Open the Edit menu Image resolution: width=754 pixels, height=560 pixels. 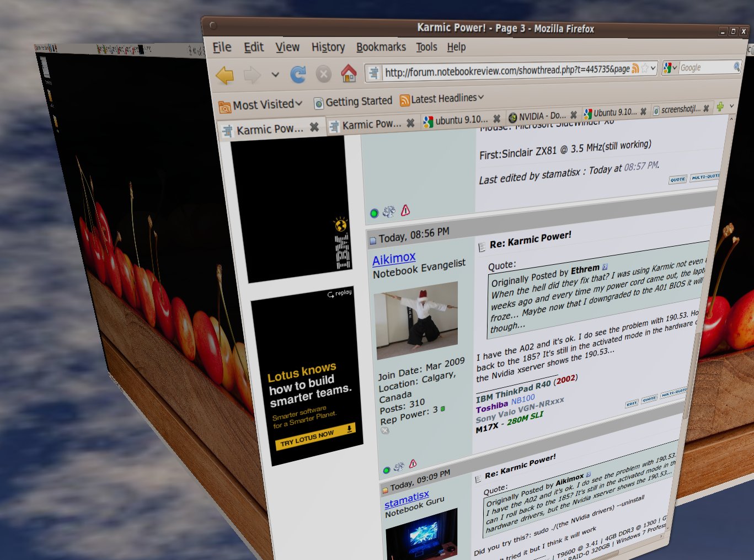tap(254, 47)
